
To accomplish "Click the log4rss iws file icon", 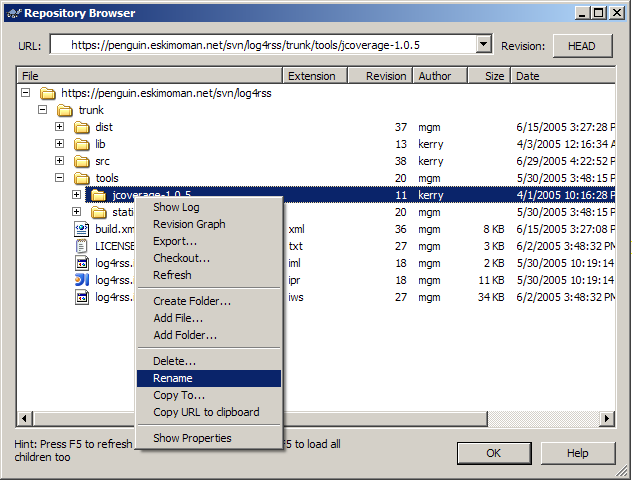I will (82, 298).
